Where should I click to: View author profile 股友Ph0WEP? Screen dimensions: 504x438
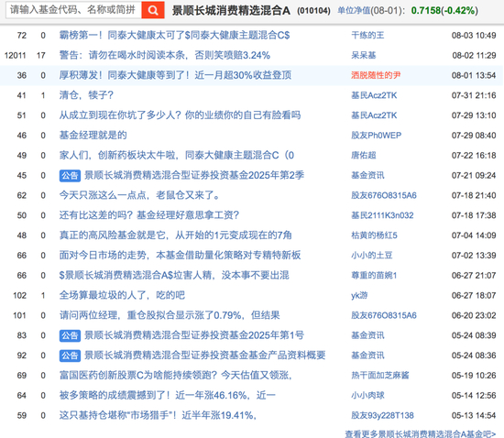pos(376,135)
